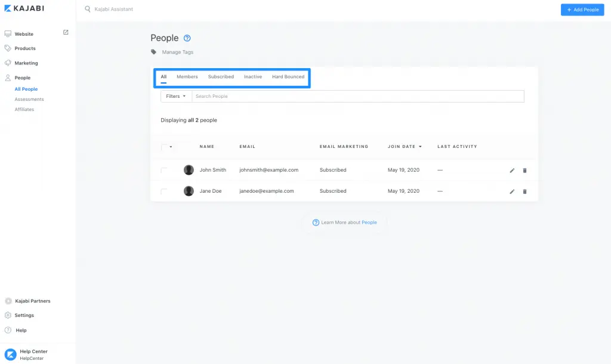The height and width of the screenshot is (364, 611).
Task: Click into the Search People field
Action: click(358, 96)
